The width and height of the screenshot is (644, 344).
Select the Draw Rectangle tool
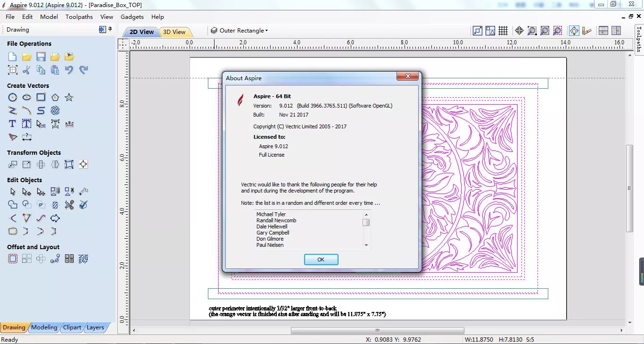pos(41,97)
